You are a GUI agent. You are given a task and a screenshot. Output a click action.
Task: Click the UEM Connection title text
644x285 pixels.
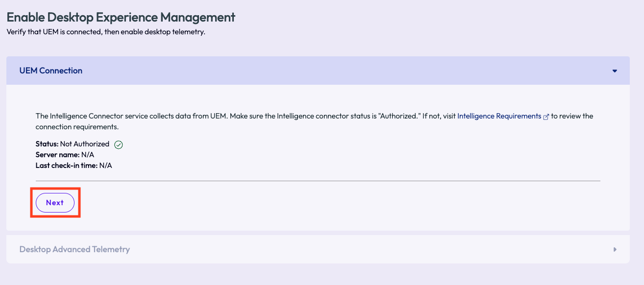point(51,70)
